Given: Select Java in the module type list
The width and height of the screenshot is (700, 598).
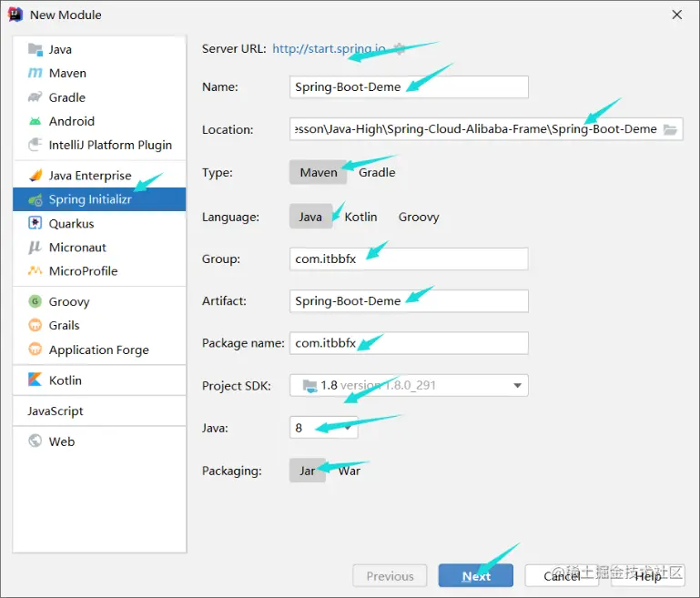Looking at the screenshot, I should pos(99,49).
